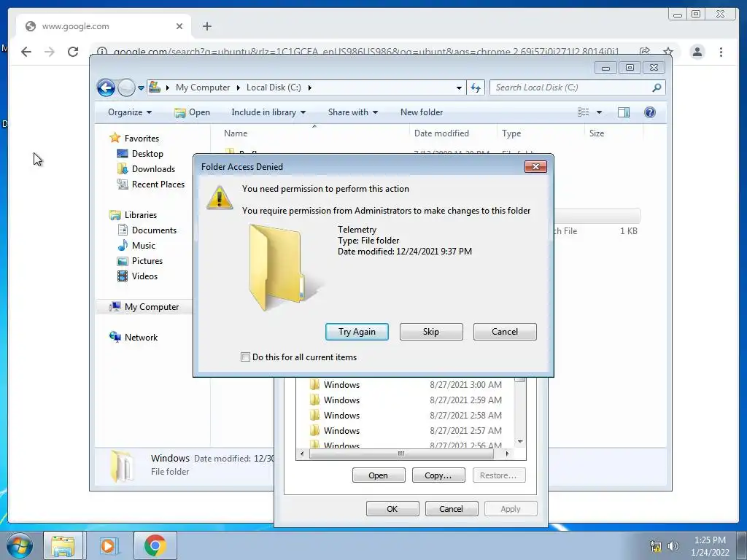Click Try Again in Folder Access Denied dialog
Viewport: 747px width, 560px height.
tap(357, 332)
